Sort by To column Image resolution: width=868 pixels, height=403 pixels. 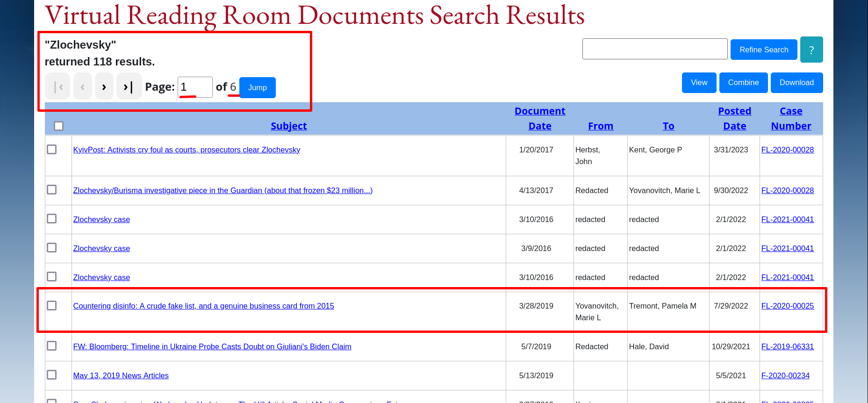[x=668, y=126]
